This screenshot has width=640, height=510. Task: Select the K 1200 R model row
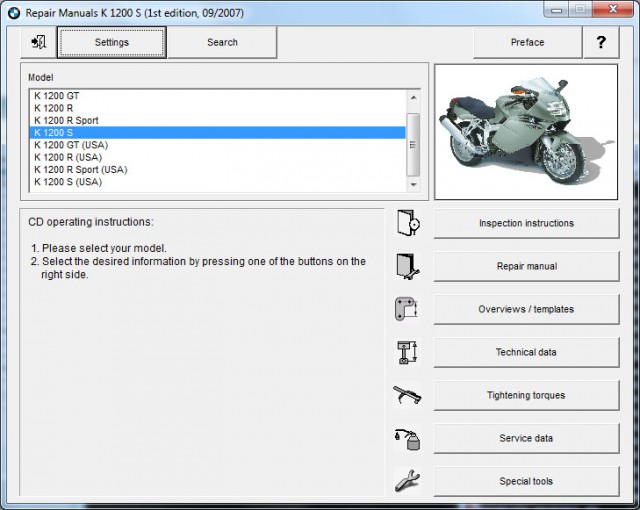[218, 108]
